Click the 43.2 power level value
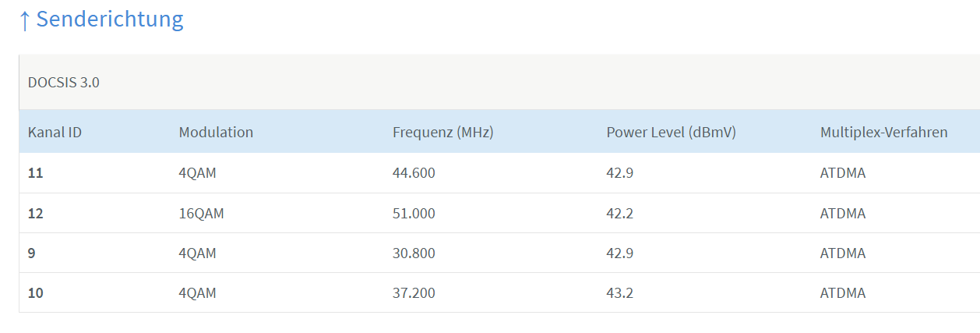 point(620,293)
